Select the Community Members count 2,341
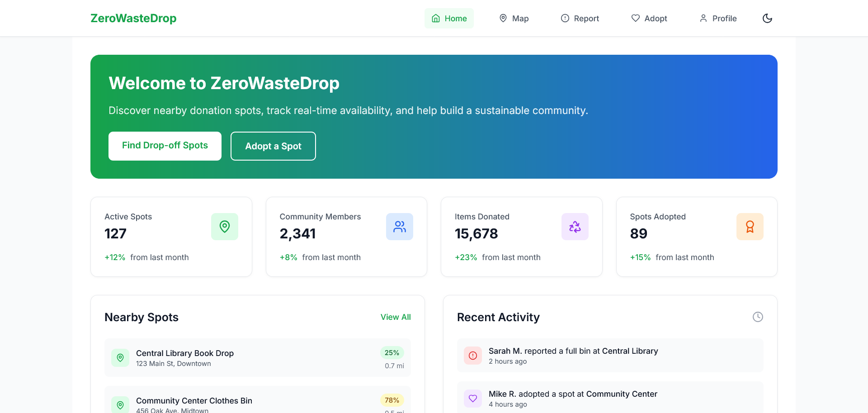 (x=297, y=233)
